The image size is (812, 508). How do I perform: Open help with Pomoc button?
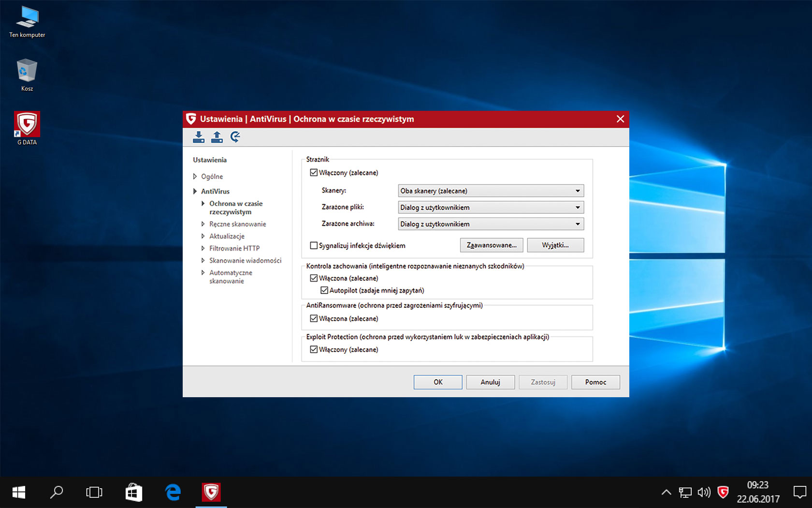595,382
